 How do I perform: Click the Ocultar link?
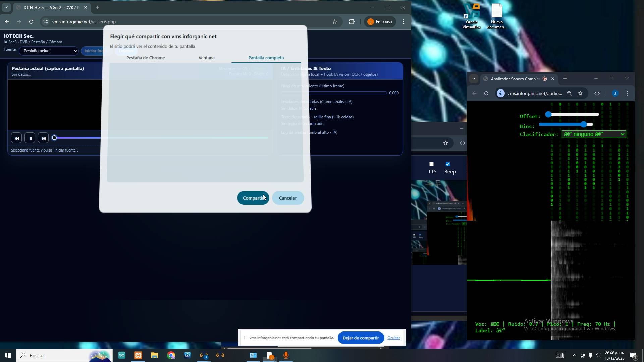[x=393, y=338]
